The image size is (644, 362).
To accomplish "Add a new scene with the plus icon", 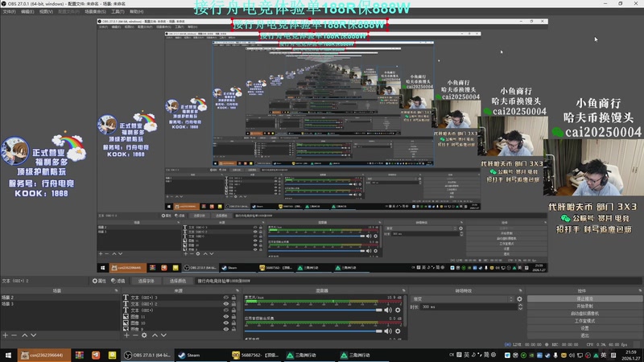I will click(x=6, y=335).
